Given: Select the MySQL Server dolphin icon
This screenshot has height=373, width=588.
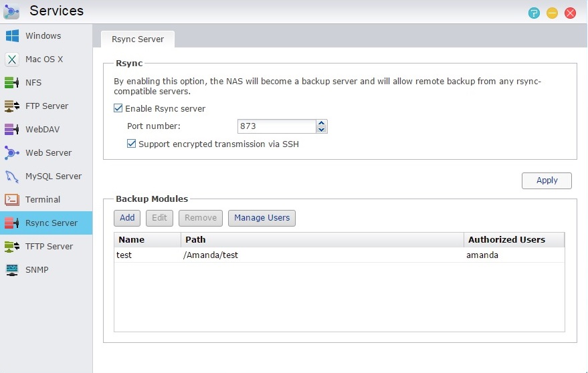Looking at the screenshot, I should click(12, 176).
